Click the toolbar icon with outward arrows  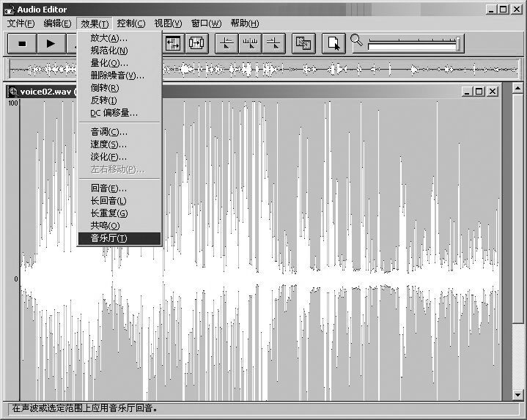tap(196, 43)
